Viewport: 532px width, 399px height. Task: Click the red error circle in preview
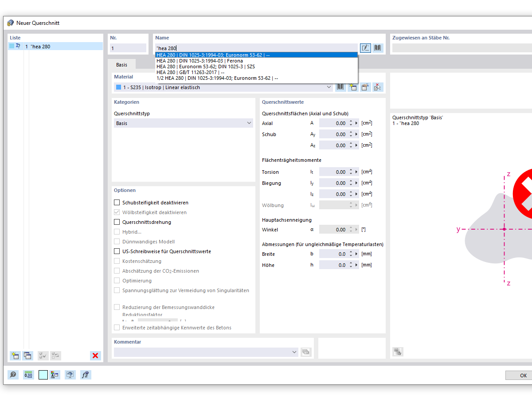click(522, 194)
